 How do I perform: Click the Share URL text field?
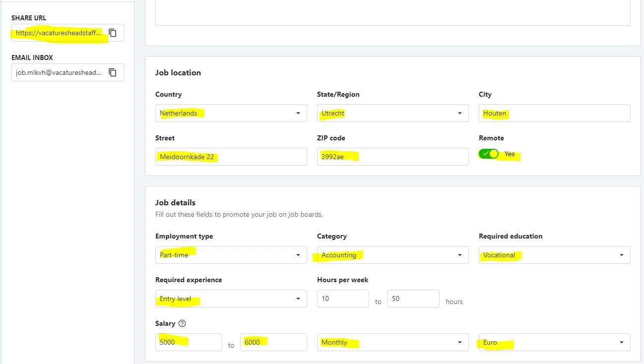coord(59,33)
